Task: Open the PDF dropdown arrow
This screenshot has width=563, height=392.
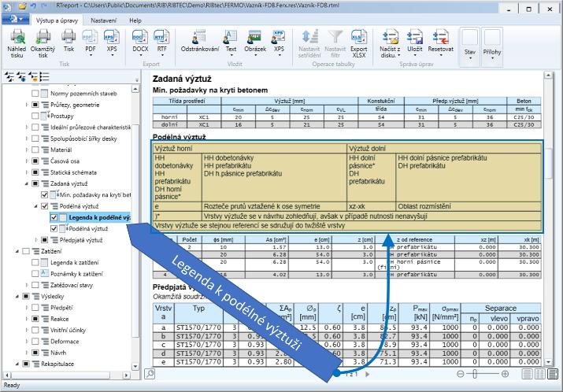Action: [x=91, y=55]
